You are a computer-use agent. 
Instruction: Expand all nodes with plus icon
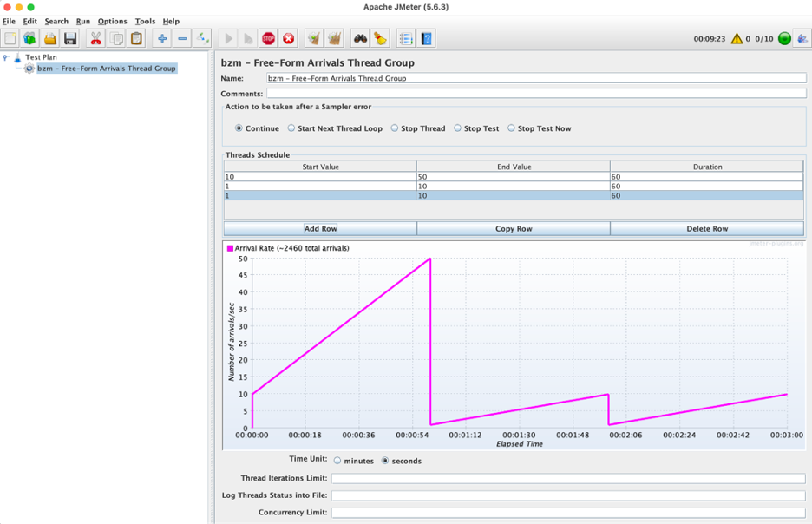point(162,38)
